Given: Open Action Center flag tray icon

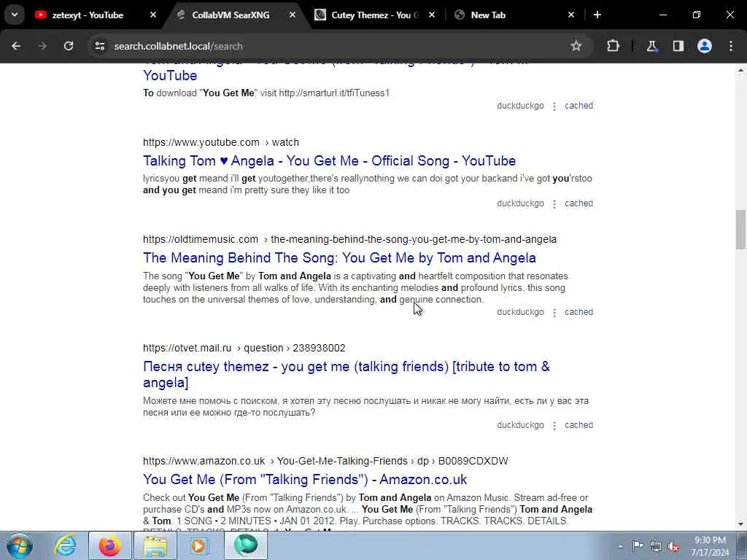Looking at the screenshot, I should [638, 546].
